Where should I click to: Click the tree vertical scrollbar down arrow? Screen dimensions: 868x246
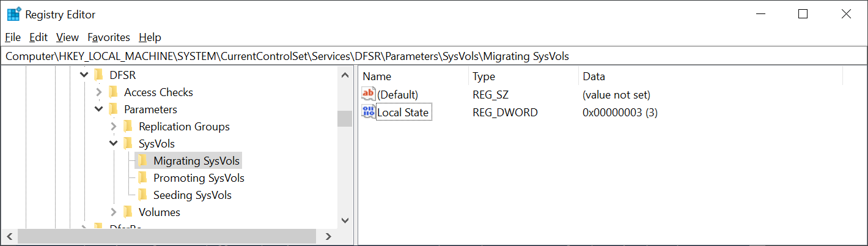point(345,220)
